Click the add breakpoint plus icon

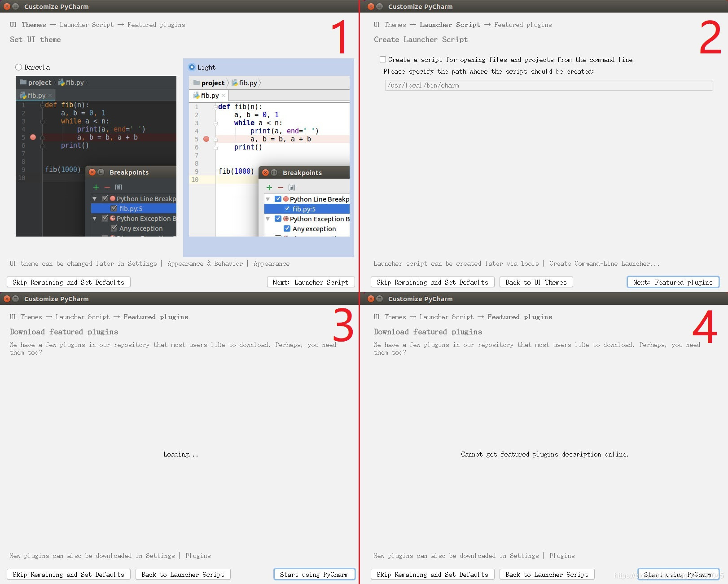(269, 187)
